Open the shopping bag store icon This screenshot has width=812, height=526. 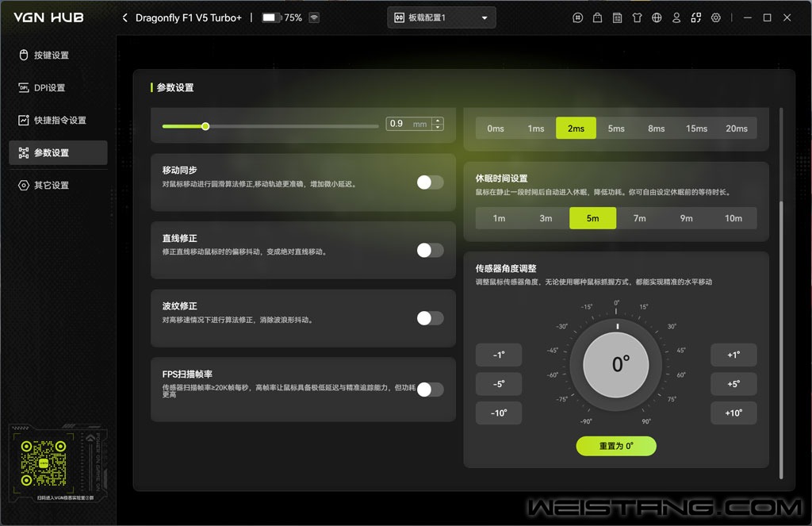(x=597, y=17)
